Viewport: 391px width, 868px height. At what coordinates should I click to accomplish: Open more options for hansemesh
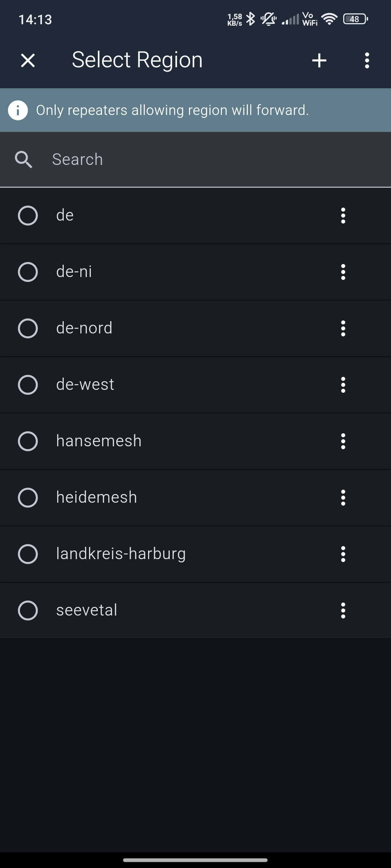tap(343, 441)
